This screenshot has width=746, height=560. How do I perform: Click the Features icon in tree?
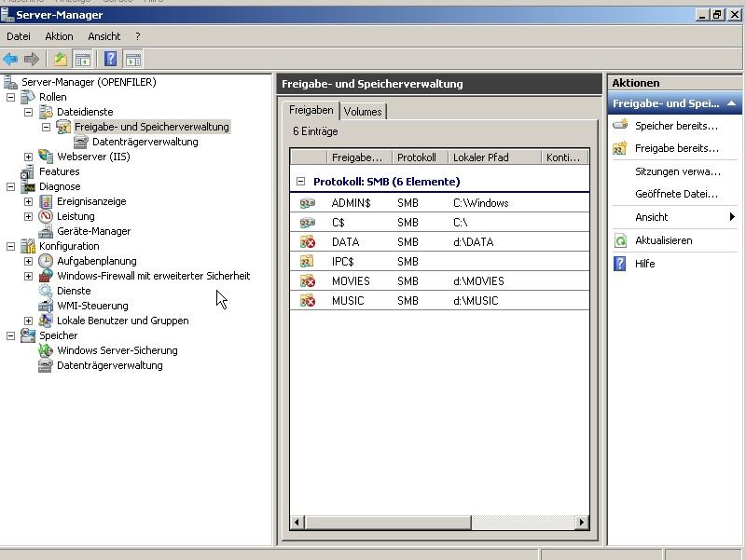(x=28, y=171)
